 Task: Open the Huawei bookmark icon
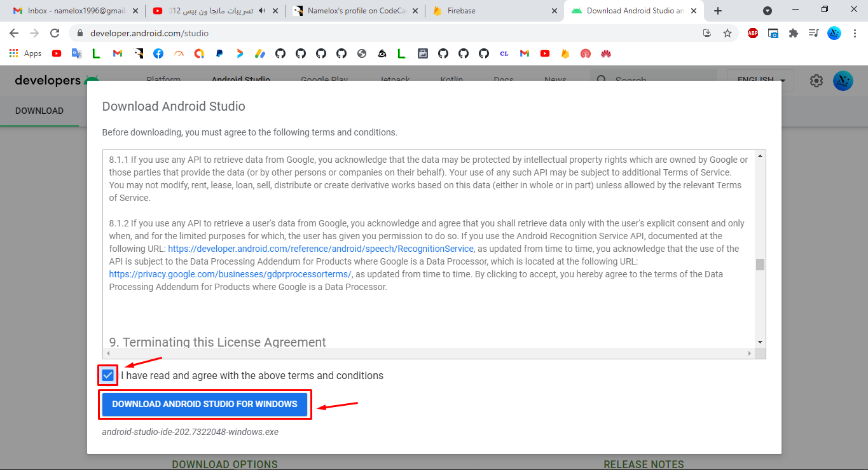pos(606,54)
